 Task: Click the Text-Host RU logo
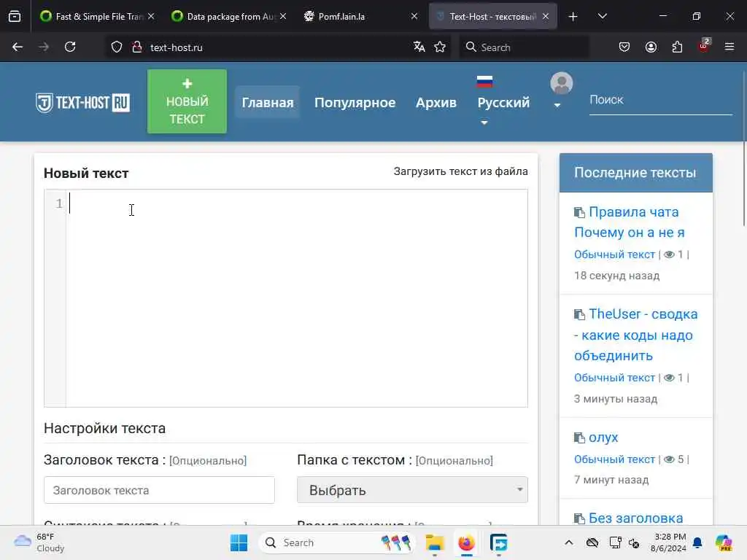82,102
